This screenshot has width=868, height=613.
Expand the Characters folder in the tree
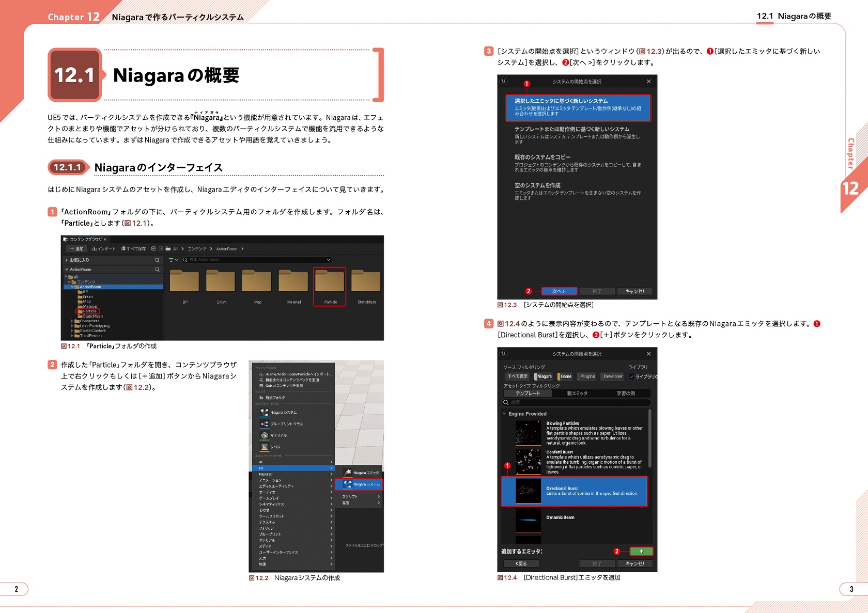click(x=72, y=321)
